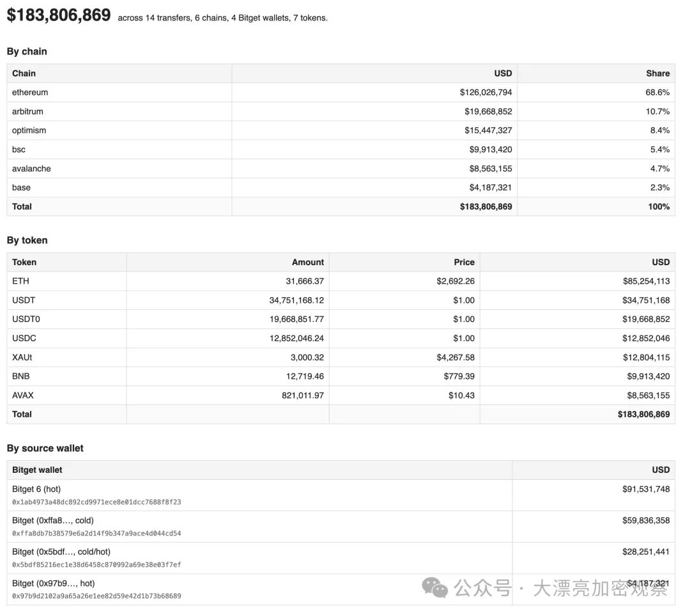The width and height of the screenshot is (690, 616).
Task: Click the $183,806,869 headline total
Action: pos(59,15)
